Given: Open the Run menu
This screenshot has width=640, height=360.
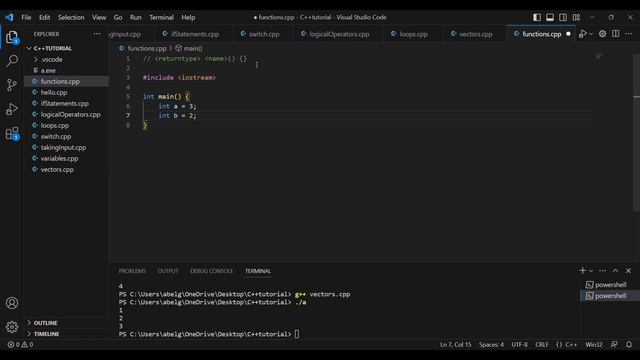Looking at the screenshot, I should click(x=136, y=17).
